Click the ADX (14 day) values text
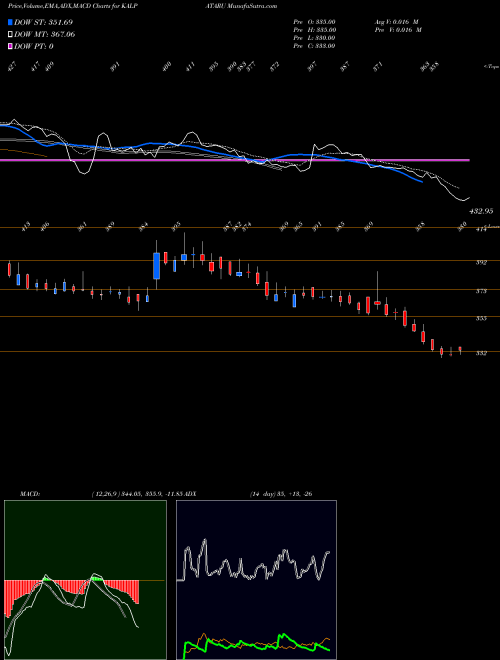This screenshot has width=500, height=660. 281,494
